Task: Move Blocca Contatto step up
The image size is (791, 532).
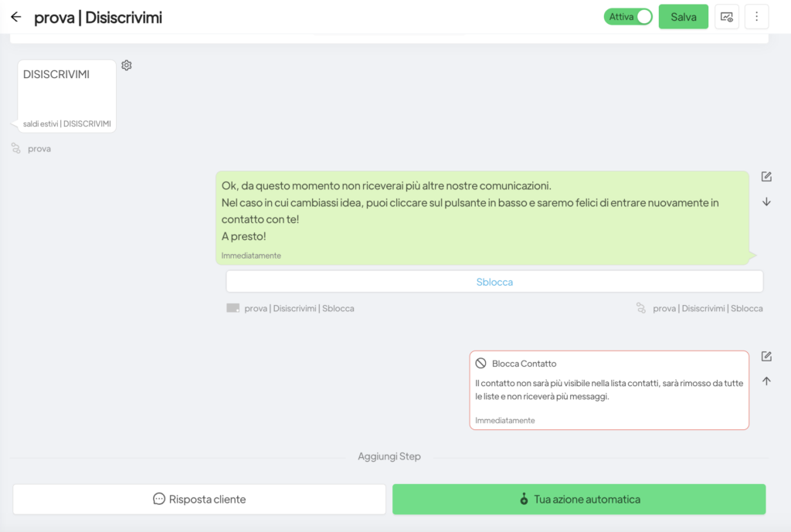Action: click(766, 381)
